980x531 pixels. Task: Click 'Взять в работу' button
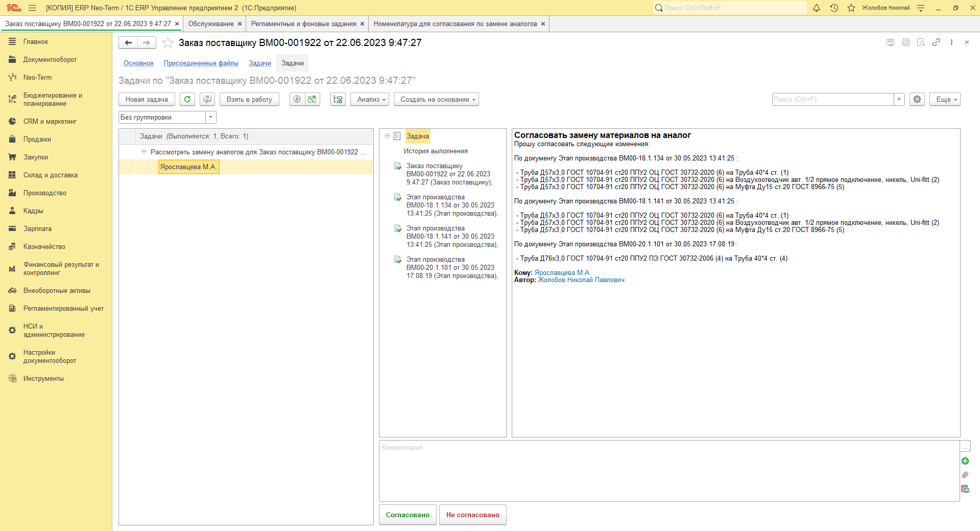(249, 99)
